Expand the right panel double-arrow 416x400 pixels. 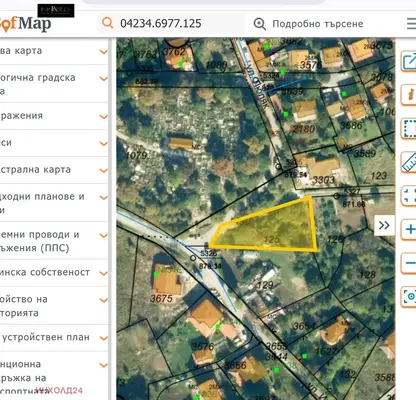(x=384, y=225)
